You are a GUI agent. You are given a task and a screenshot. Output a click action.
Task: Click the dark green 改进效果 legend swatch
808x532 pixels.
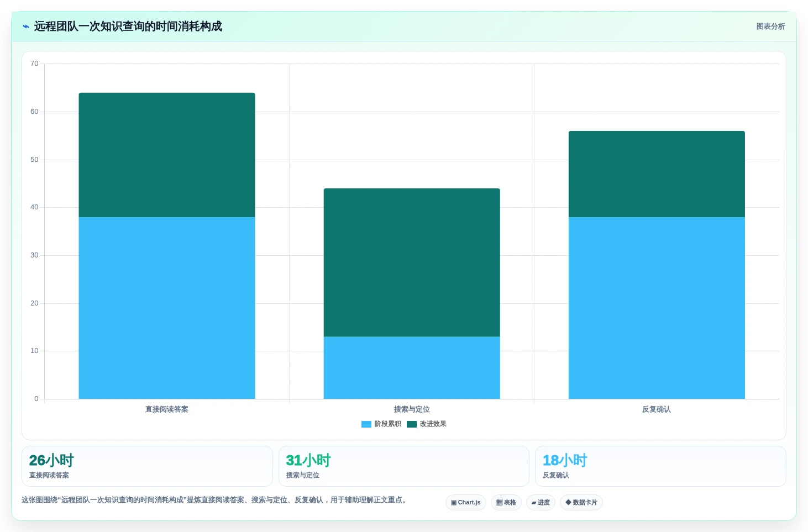(412, 424)
